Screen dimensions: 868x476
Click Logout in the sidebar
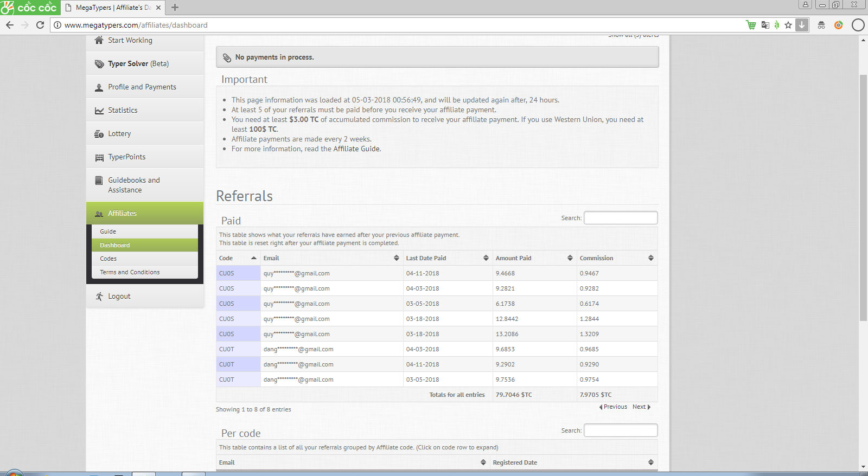[x=119, y=296]
